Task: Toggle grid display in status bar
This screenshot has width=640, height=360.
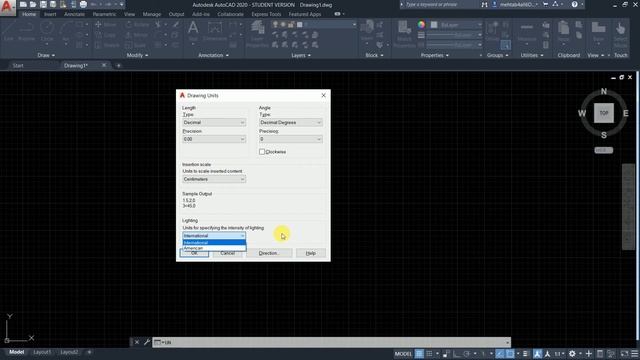Action: [419, 354]
